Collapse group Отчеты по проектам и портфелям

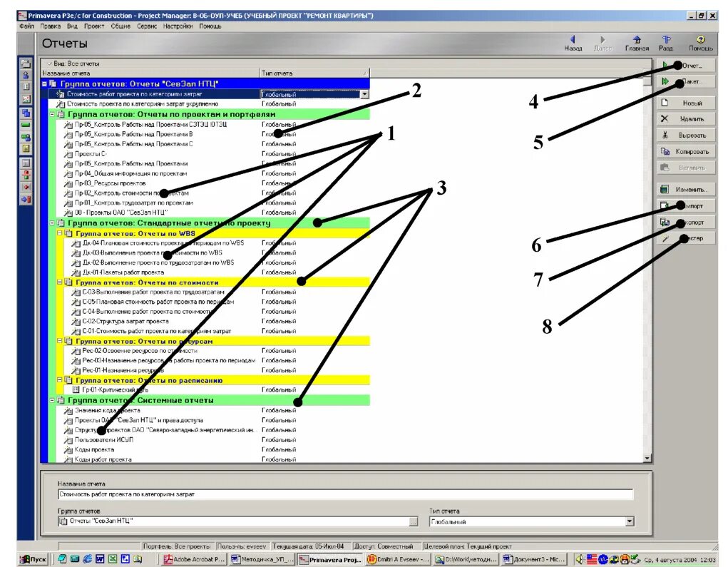53,114
